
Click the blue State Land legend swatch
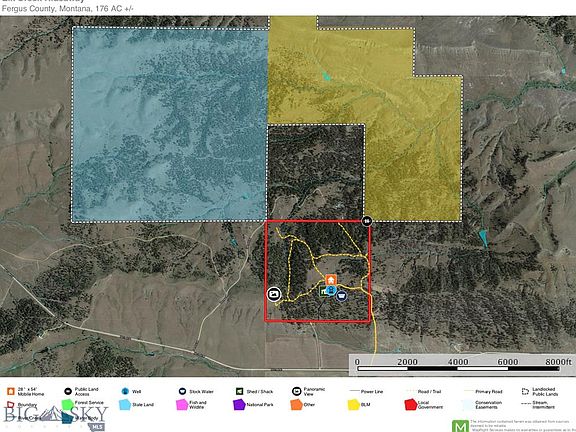(x=125, y=404)
